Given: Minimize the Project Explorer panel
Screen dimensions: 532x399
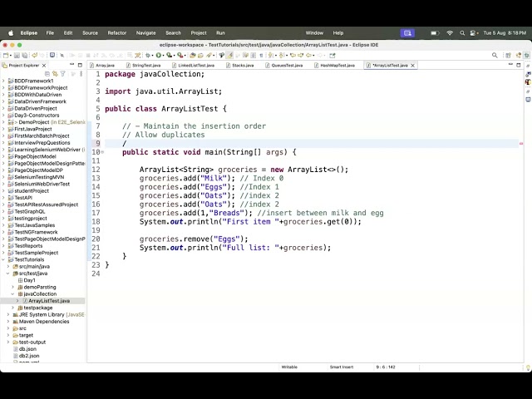Looking at the screenshot, I should (72, 65).
